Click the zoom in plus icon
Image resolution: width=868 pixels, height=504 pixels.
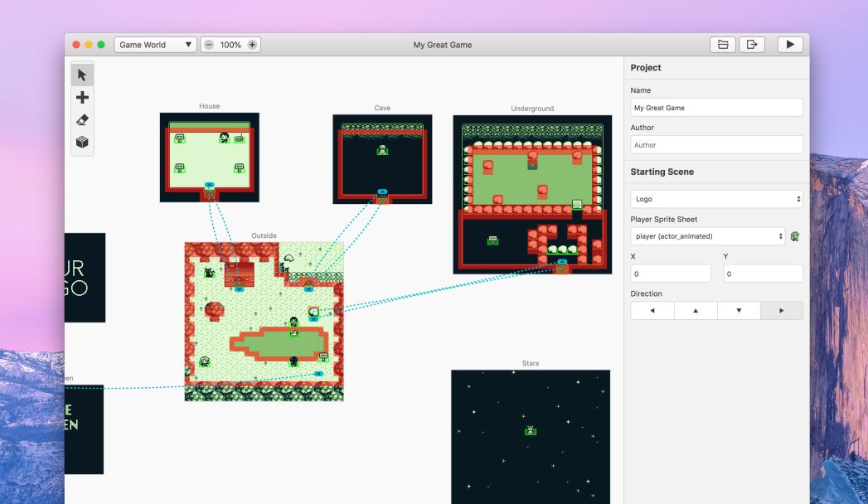pyautogui.click(x=252, y=45)
